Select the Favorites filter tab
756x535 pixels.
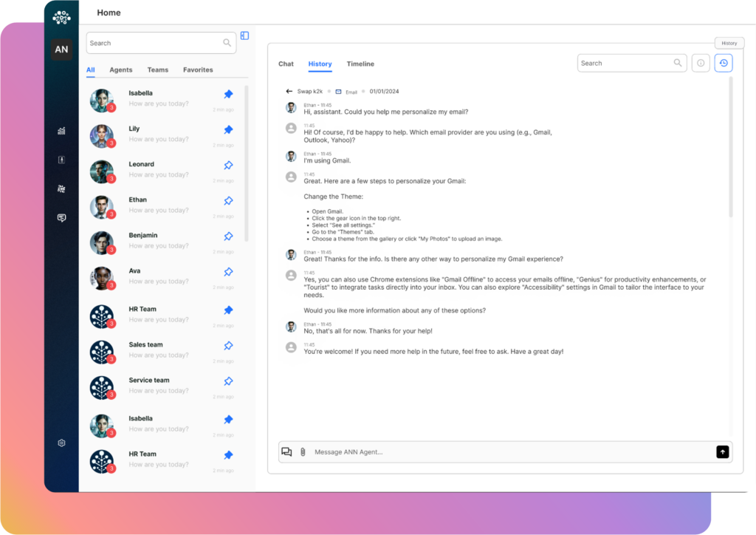pos(198,70)
